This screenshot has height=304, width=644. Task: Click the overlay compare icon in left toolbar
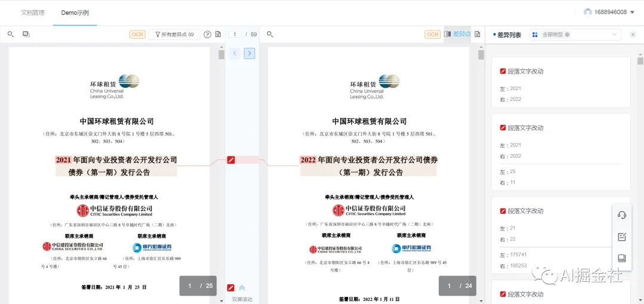[x=26, y=34]
